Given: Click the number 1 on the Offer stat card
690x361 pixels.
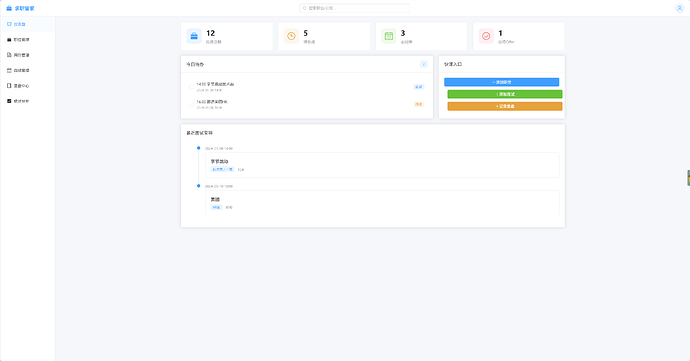Looking at the screenshot, I should (x=500, y=33).
